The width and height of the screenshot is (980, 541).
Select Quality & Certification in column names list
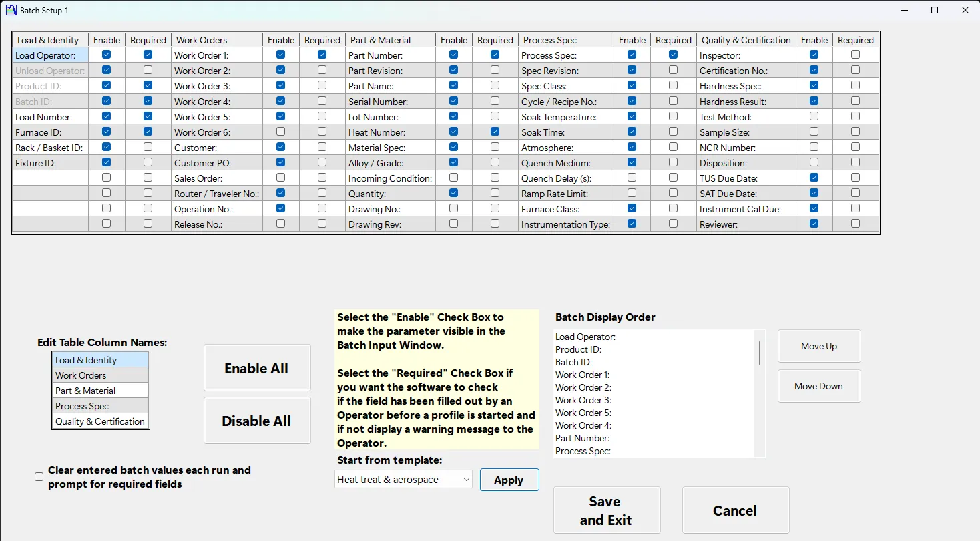[x=100, y=421]
